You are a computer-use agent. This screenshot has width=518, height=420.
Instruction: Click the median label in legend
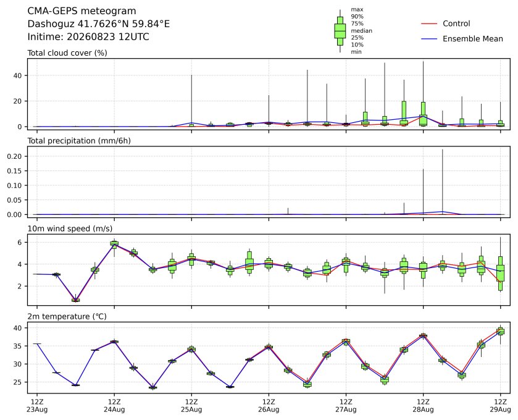(x=361, y=31)
